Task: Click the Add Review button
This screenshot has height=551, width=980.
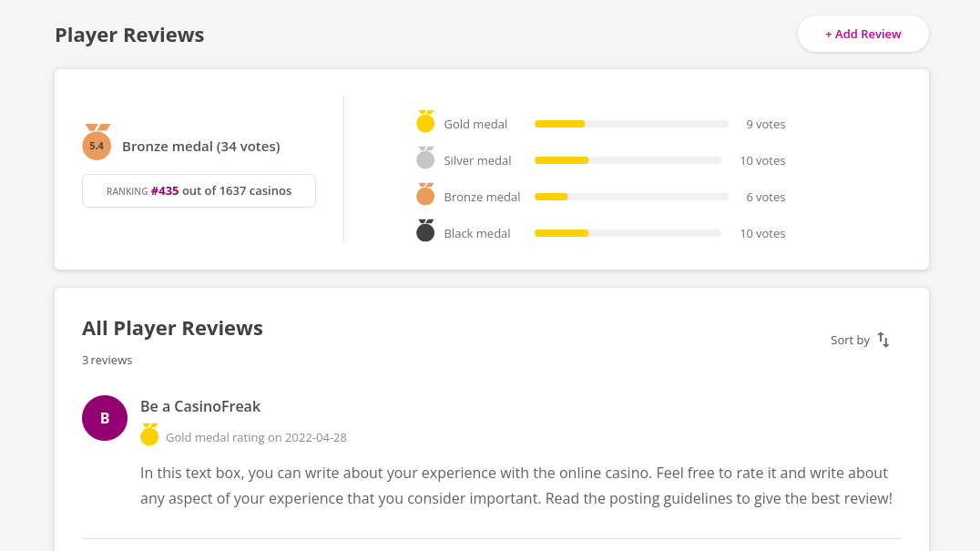Action: coord(863,35)
